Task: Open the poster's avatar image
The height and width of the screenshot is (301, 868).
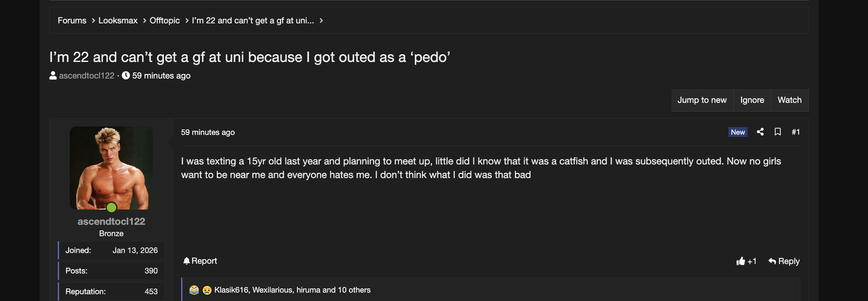Action: click(111, 168)
